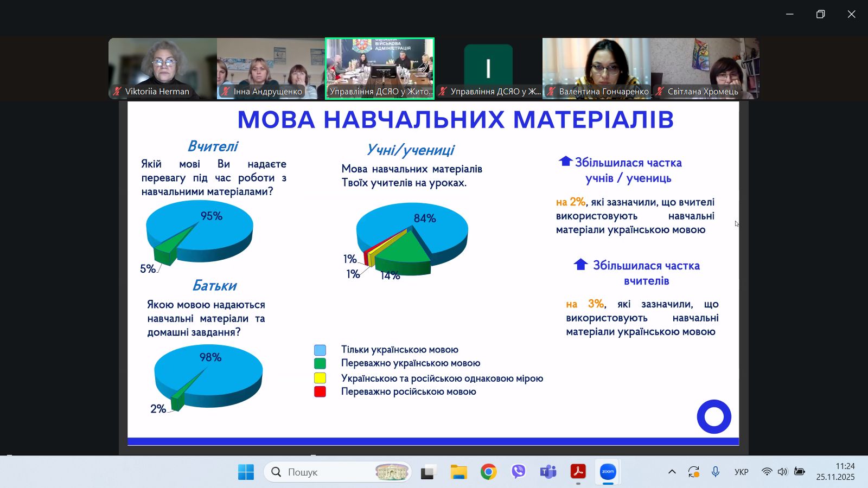
Task: Select Viktoriia Herman's video tile
Action: tap(162, 68)
